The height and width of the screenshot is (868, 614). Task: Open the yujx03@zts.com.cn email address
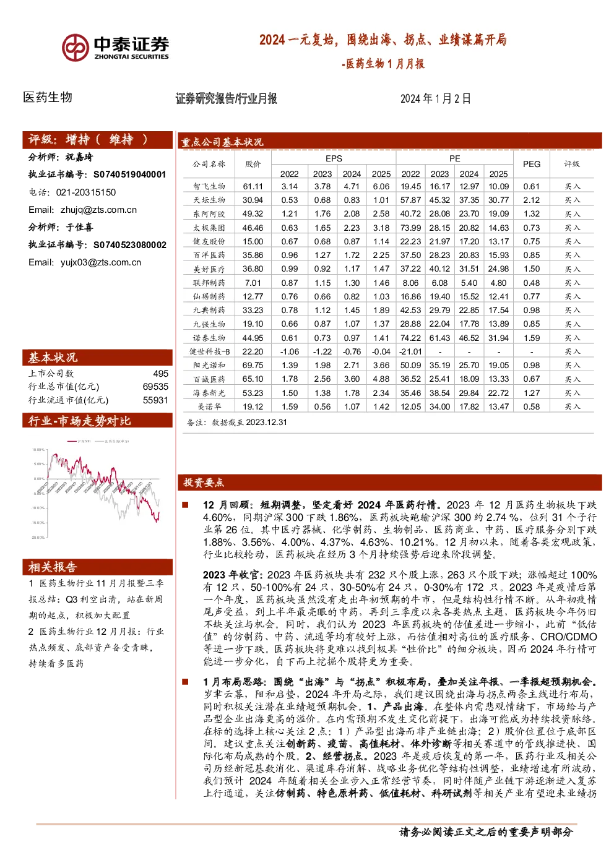pyautogui.click(x=100, y=262)
